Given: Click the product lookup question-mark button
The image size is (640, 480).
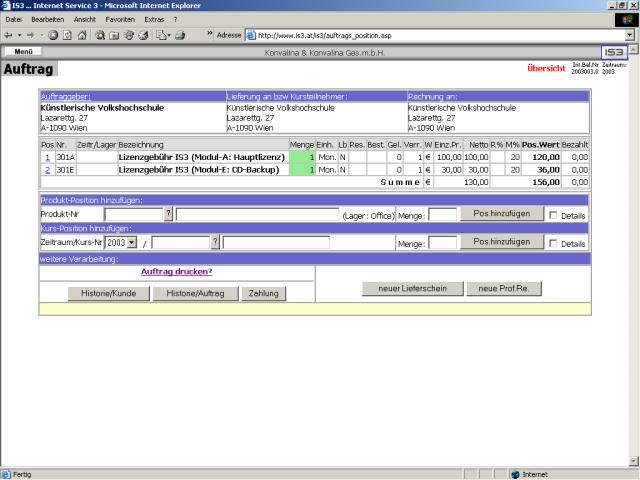Looking at the screenshot, I should tap(168, 214).
